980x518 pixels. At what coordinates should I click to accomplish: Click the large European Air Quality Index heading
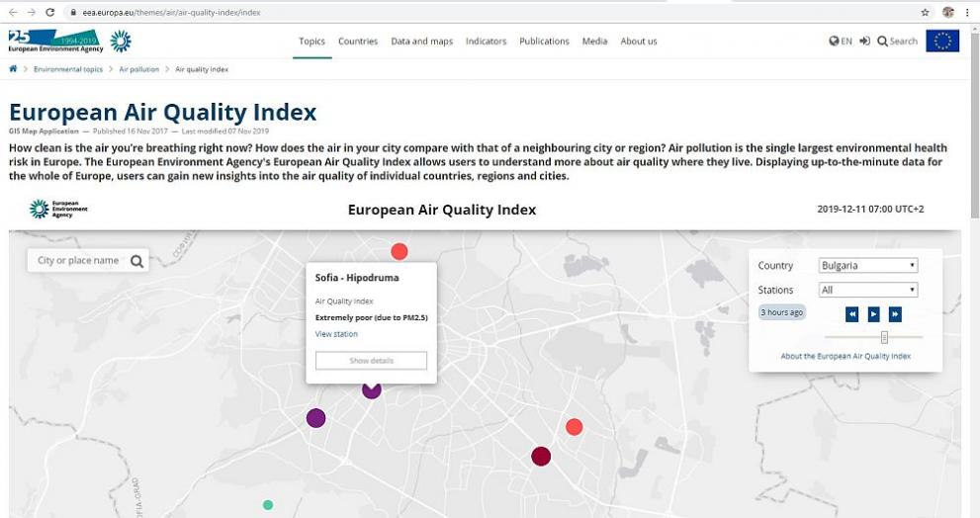[162, 113]
